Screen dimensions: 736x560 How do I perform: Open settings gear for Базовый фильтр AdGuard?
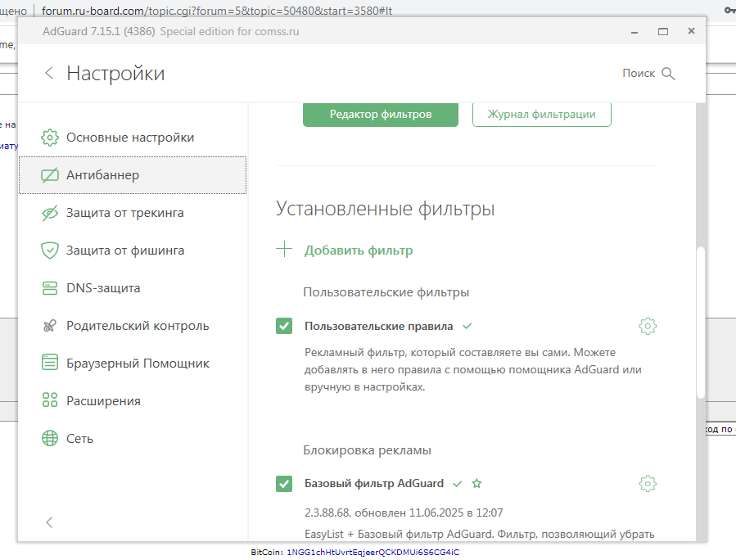coord(648,483)
